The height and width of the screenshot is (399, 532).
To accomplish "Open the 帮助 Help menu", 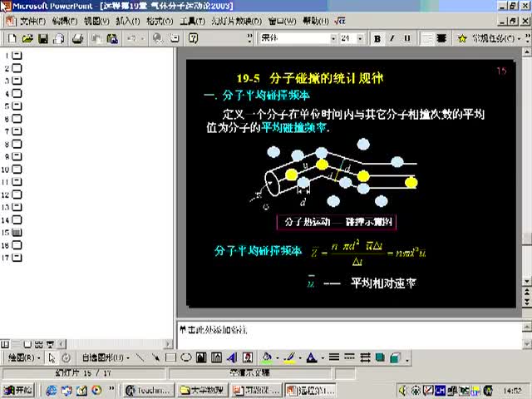I will (316, 22).
